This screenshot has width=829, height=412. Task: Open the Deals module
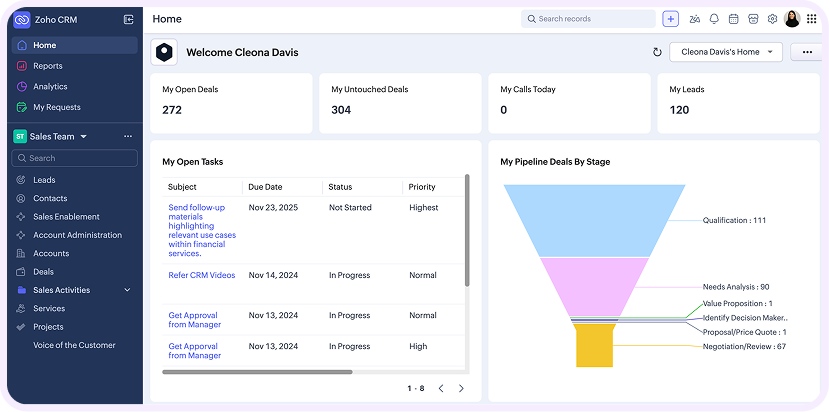click(x=43, y=272)
